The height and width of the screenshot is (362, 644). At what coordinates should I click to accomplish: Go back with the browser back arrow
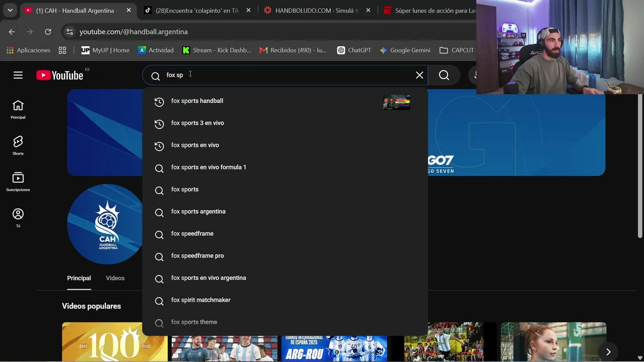(x=12, y=32)
